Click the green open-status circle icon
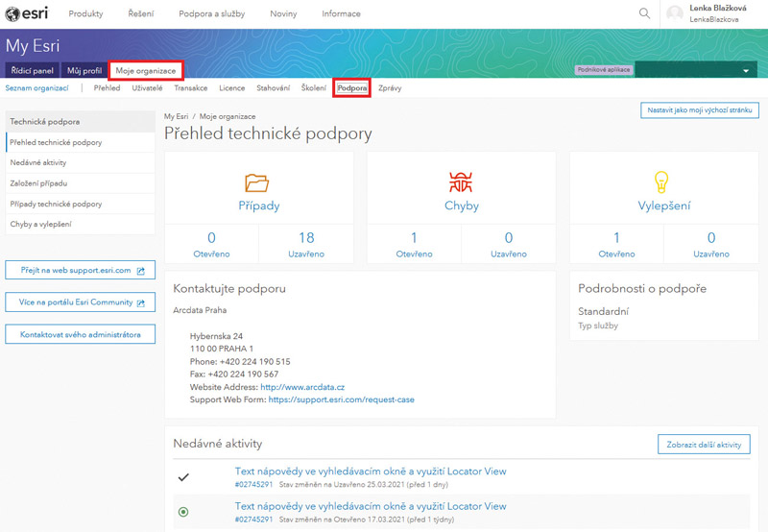 [183, 512]
